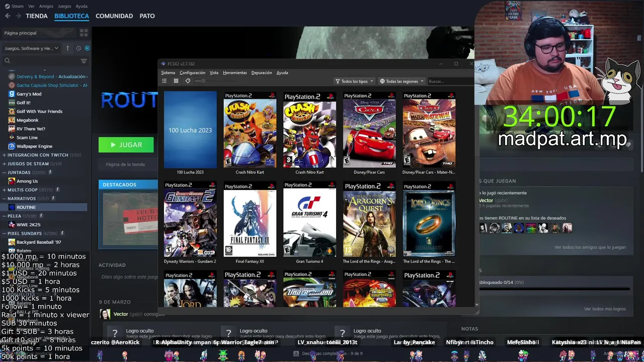The width and height of the screenshot is (644, 362).
Task: Open Gacha Capsule Shop Simulator icon
Action: [12, 85]
